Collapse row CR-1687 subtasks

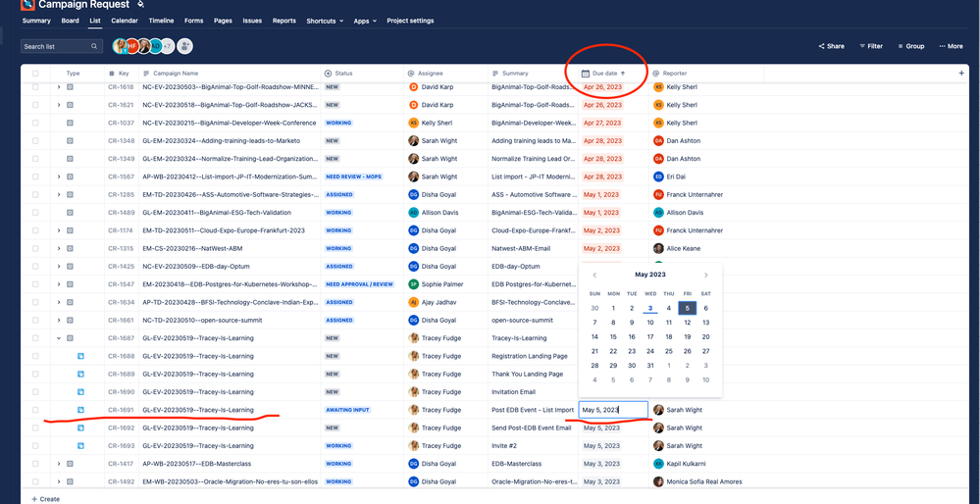click(59, 338)
